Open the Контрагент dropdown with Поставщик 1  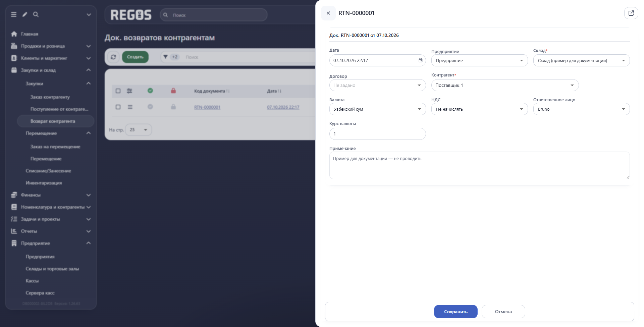pos(505,85)
